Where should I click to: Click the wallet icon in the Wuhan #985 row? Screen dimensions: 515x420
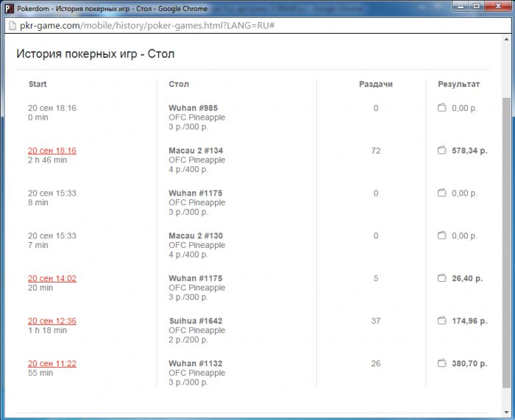pos(441,107)
